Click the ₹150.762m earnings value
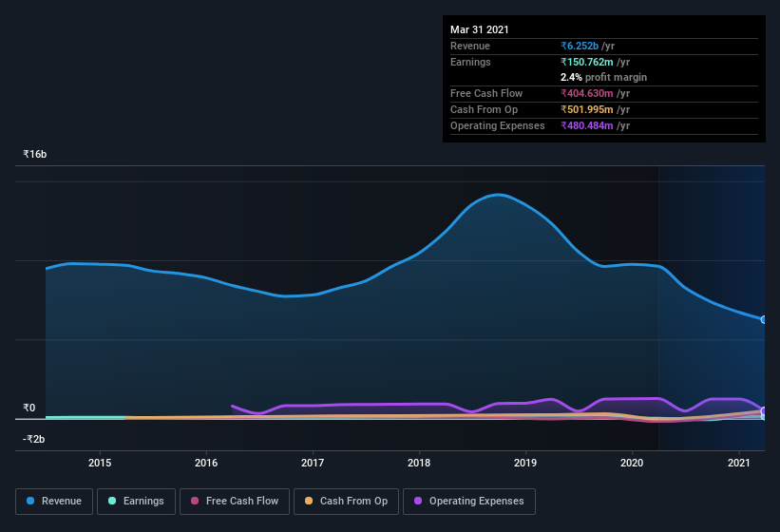 587,62
